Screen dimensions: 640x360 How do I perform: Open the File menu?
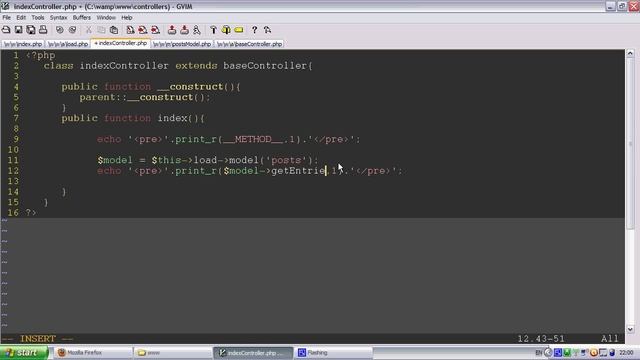click(7, 18)
